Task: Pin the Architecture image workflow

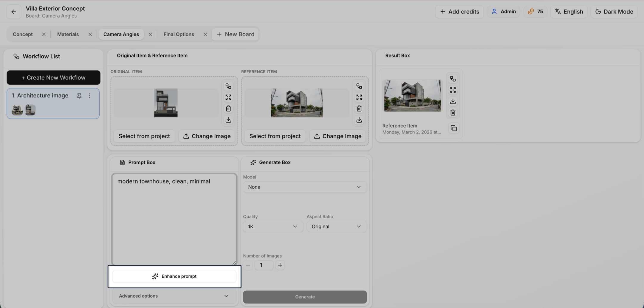Action: (79, 96)
